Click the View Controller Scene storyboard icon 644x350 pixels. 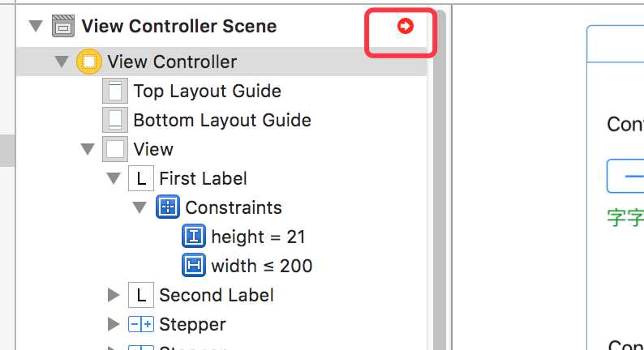pos(63,26)
